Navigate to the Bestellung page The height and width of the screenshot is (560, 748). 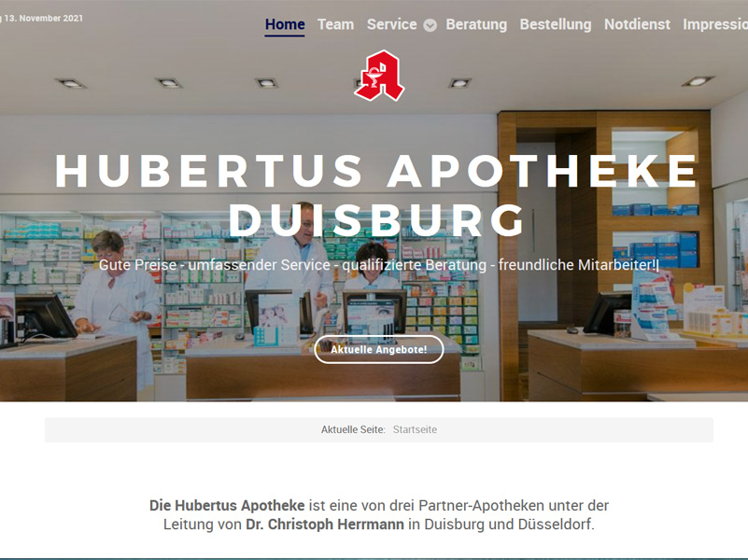pos(556,24)
